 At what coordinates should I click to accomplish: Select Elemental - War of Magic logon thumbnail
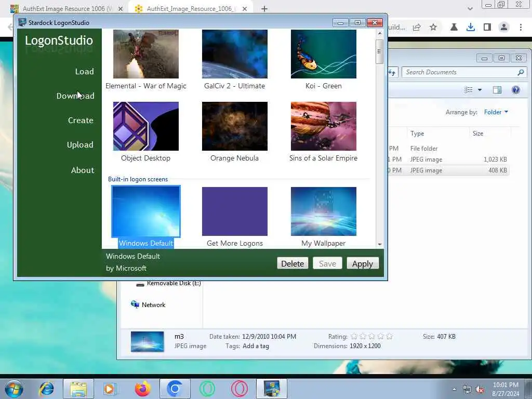coord(146,54)
